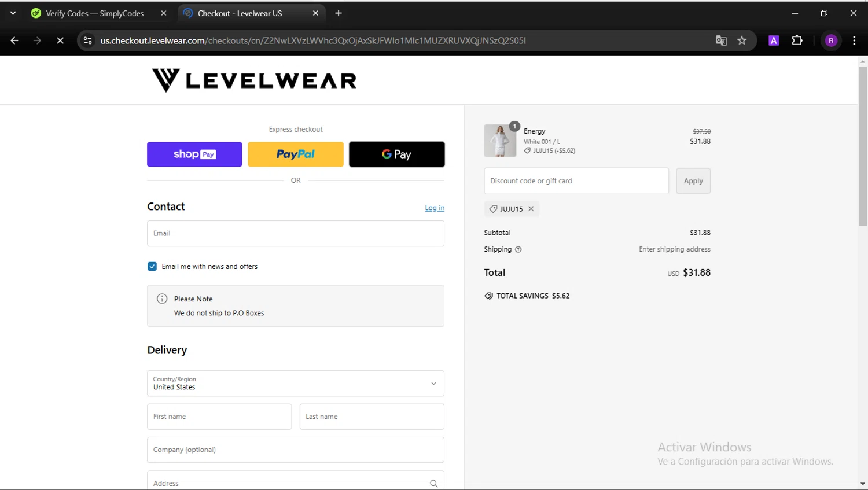Close the Verify Codes SimplyCodes tab

pyautogui.click(x=164, y=13)
